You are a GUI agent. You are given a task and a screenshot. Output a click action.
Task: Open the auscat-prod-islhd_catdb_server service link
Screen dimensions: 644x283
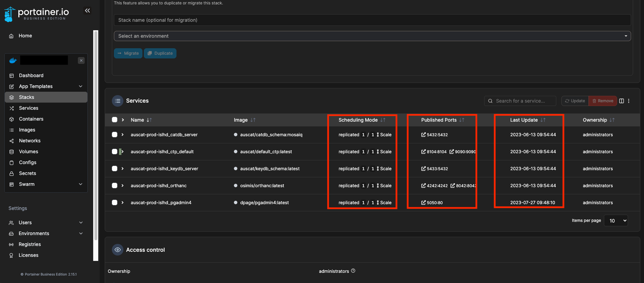pos(164,135)
